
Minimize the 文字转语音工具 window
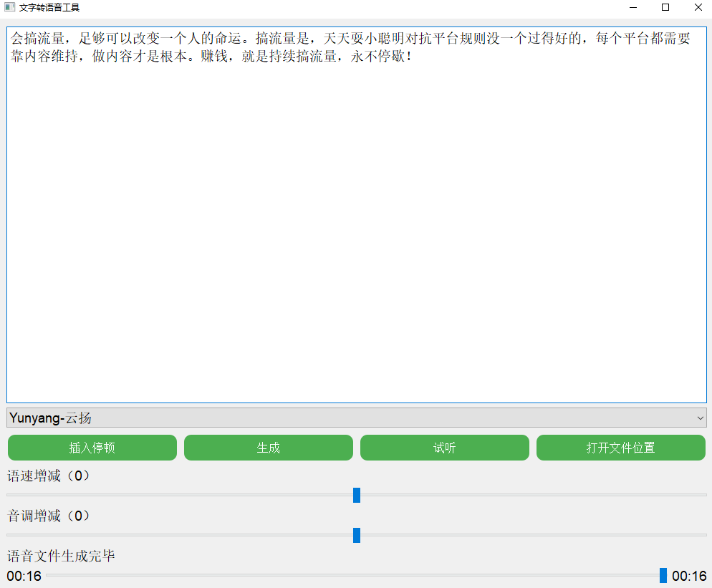(633, 7)
